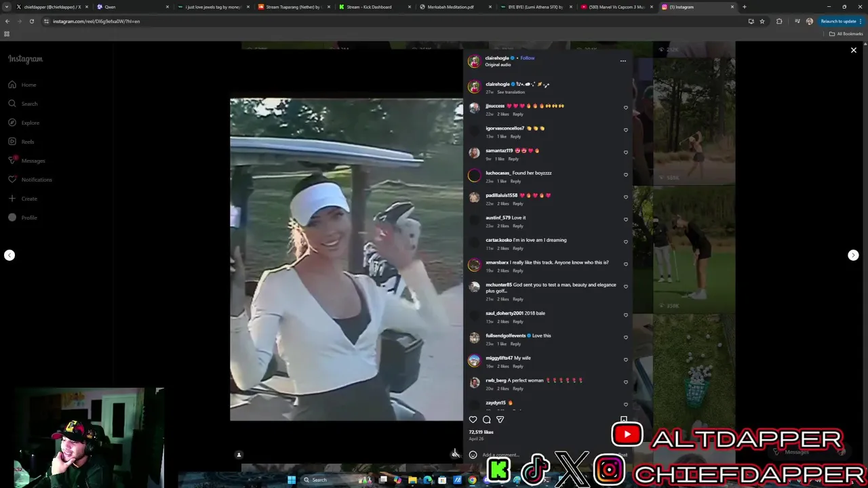The width and height of the screenshot is (868, 488).
Task: Open the tagged people icon on the reel
Action: [x=239, y=455]
